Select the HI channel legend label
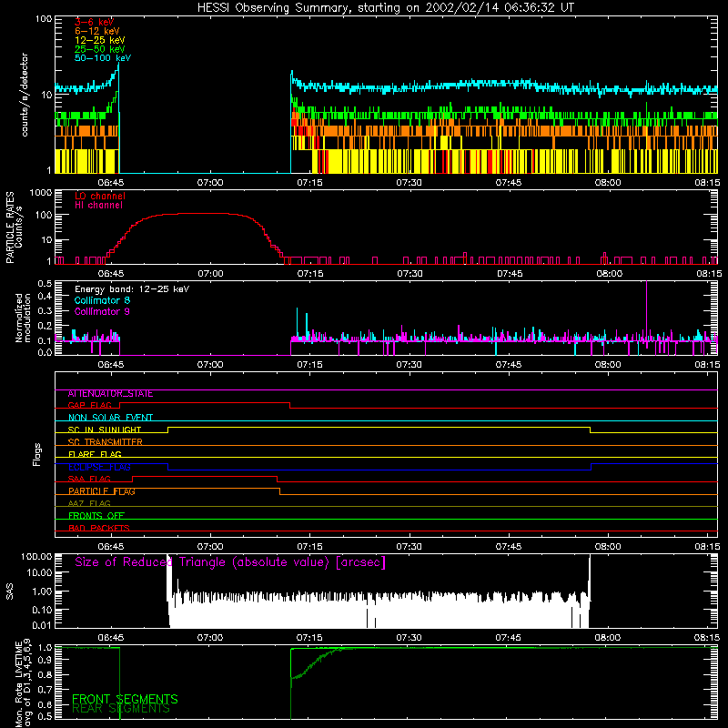Screen dimensions: 728x728 pyautogui.click(x=99, y=205)
